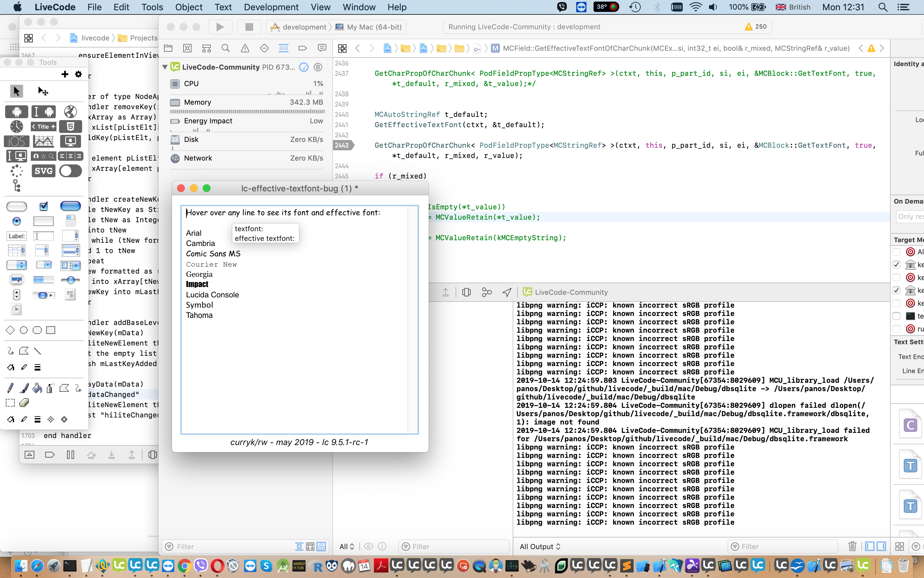Viewport: 924px width, 578px height.
Task: Open the Text menu
Action: click(x=223, y=7)
